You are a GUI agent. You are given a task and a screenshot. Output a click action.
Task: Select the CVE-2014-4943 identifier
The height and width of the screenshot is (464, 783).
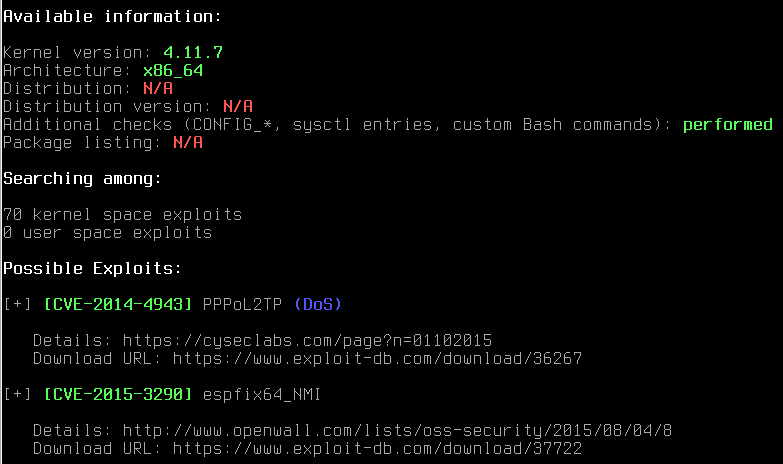[x=118, y=304]
